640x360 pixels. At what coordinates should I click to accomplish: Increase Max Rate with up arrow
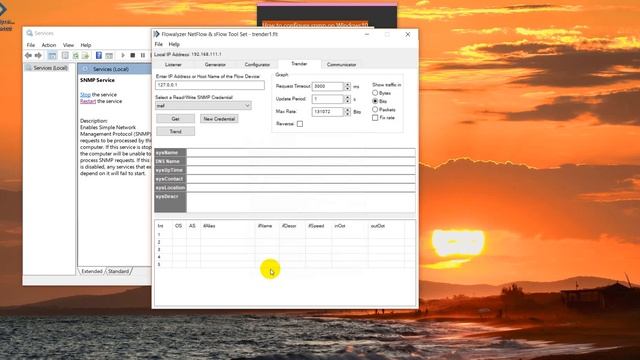pyautogui.click(x=347, y=109)
